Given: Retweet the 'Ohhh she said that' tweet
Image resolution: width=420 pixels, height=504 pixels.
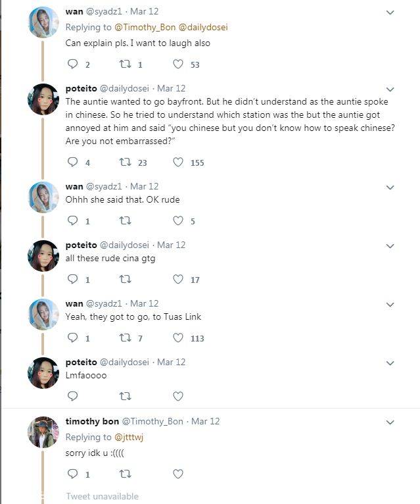Looking at the screenshot, I should pyautogui.click(x=124, y=221).
